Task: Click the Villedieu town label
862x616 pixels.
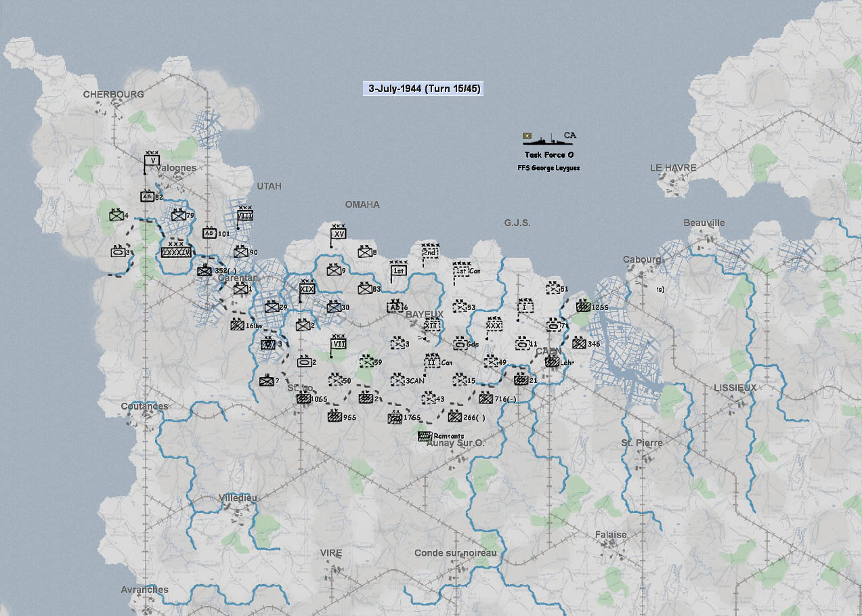Action: click(238, 498)
